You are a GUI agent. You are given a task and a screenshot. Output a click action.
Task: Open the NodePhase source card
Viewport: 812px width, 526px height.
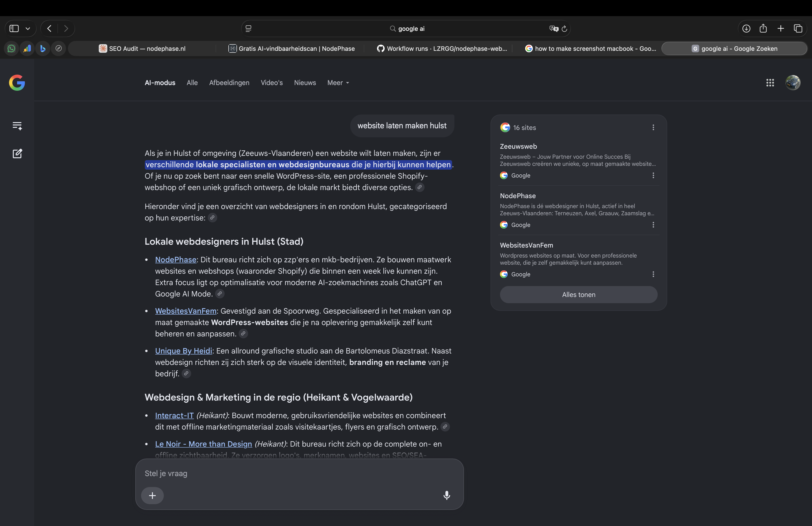click(x=579, y=210)
